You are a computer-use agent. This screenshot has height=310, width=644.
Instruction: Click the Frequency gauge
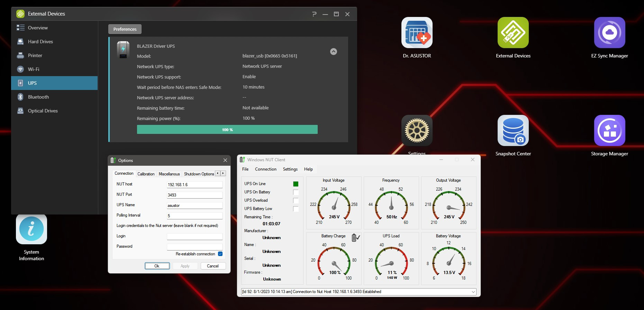click(x=391, y=203)
